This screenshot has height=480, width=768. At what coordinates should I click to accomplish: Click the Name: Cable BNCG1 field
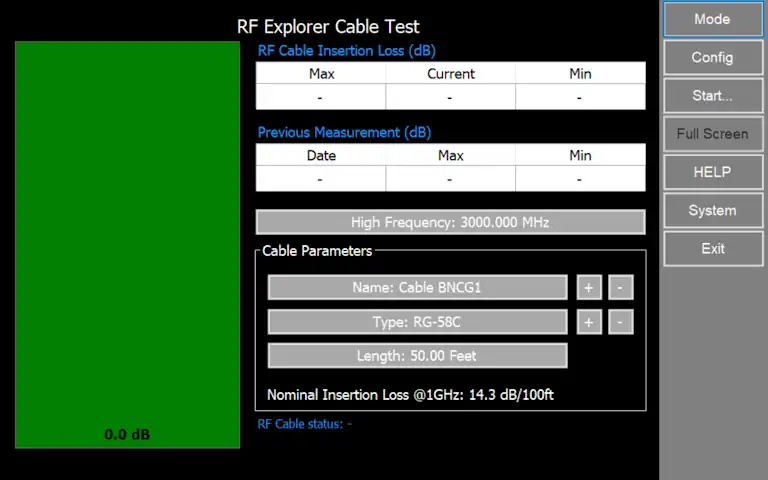coord(417,288)
